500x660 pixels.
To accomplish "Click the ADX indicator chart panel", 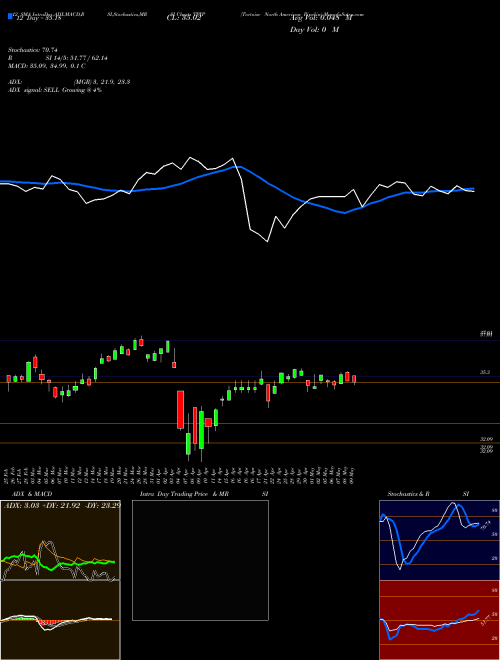I will (60, 540).
